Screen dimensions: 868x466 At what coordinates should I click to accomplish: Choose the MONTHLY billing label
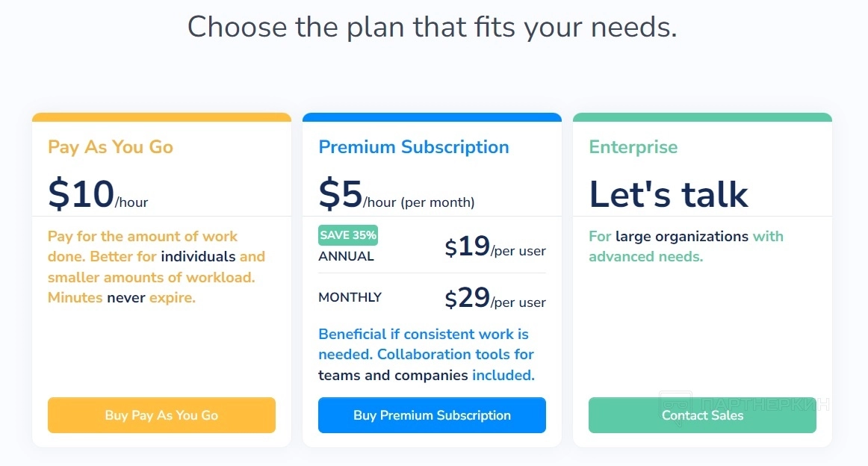coord(350,297)
